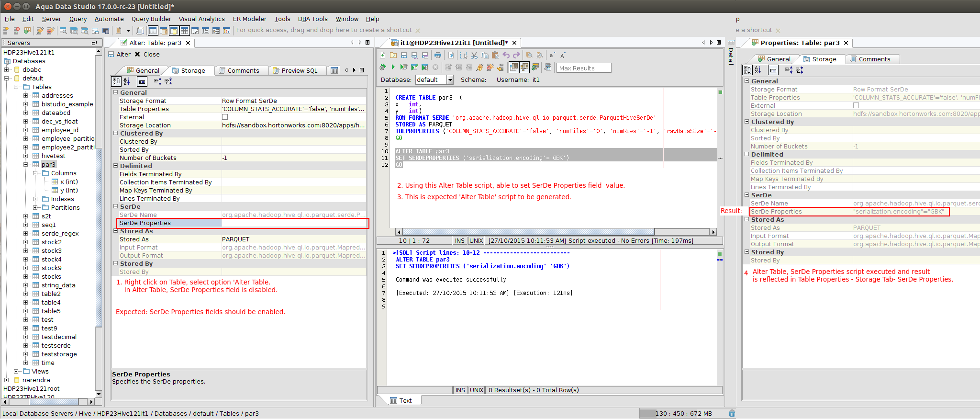Click the Save disk icon in query toolbar
The image size is (980, 420).
[x=404, y=56]
